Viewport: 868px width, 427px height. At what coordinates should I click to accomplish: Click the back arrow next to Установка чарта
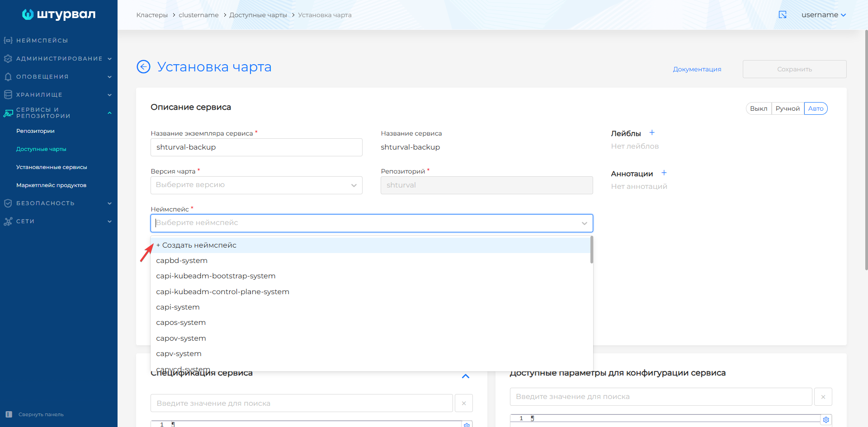coord(143,66)
